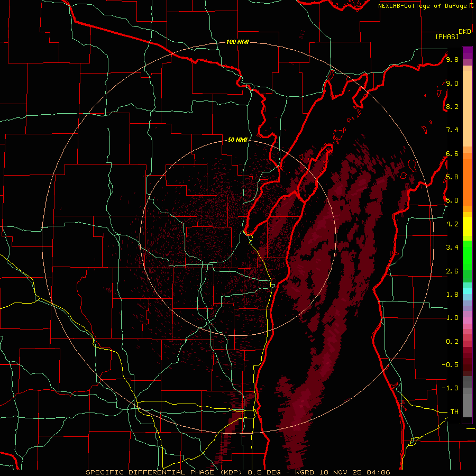476x476 pixels.
Task: Click the bright green segment of the color bar
Action: (467, 255)
